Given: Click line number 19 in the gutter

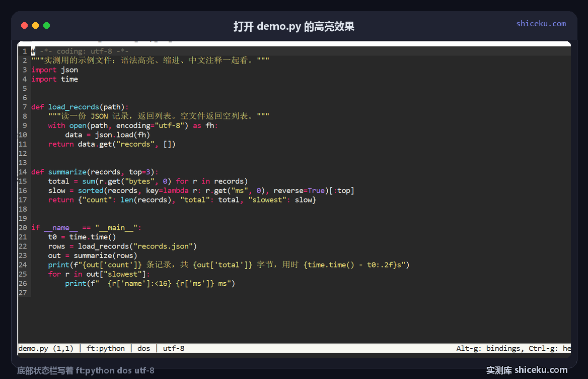Looking at the screenshot, I should 23,218.
